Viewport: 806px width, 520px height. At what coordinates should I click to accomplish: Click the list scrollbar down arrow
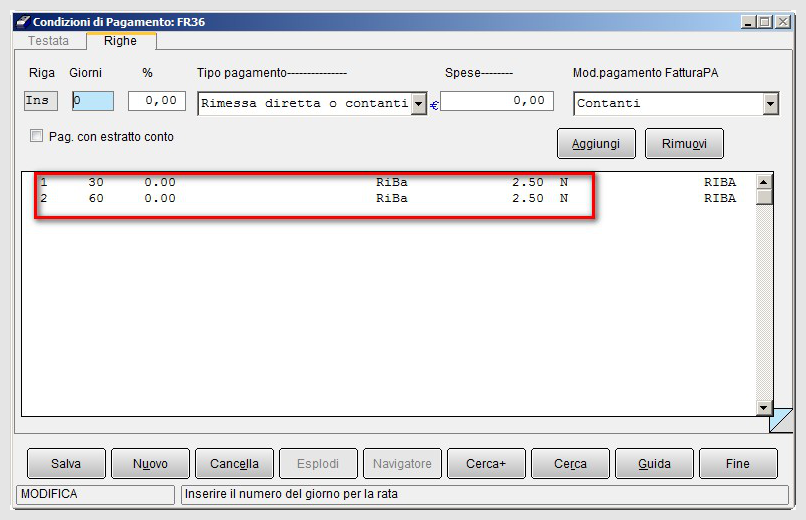pos(764,408)
